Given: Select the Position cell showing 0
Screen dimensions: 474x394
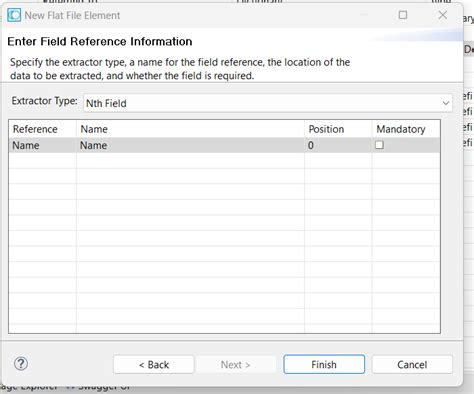Looking at the screenshot, I should pos(338,145).
